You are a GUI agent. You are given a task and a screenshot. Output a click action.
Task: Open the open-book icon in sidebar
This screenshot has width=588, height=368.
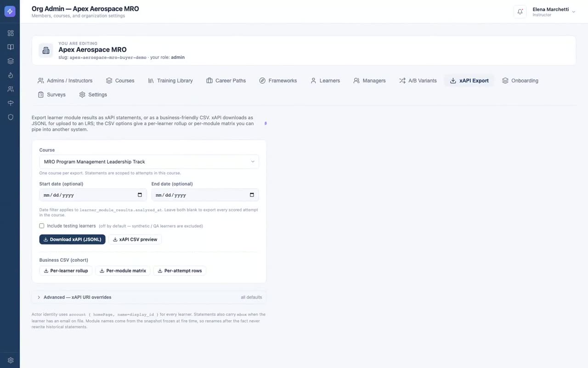tap(11, 47)
